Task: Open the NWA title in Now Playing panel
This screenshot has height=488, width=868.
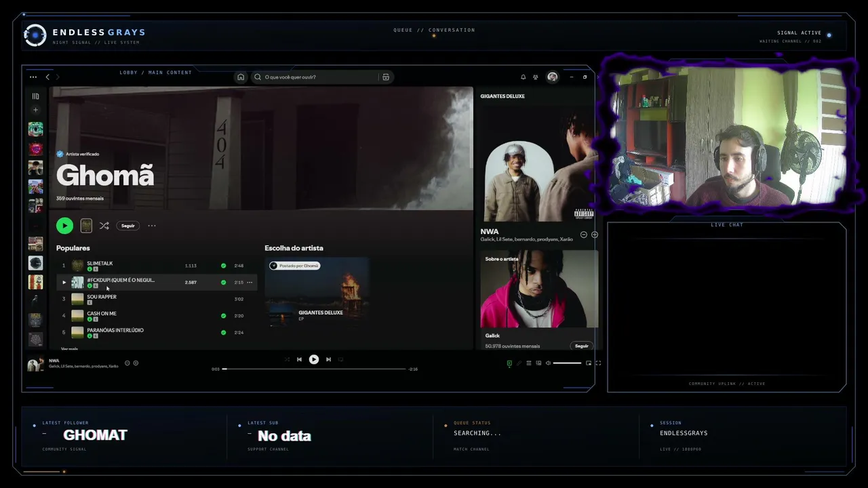Action: click(x=490, y=232)
